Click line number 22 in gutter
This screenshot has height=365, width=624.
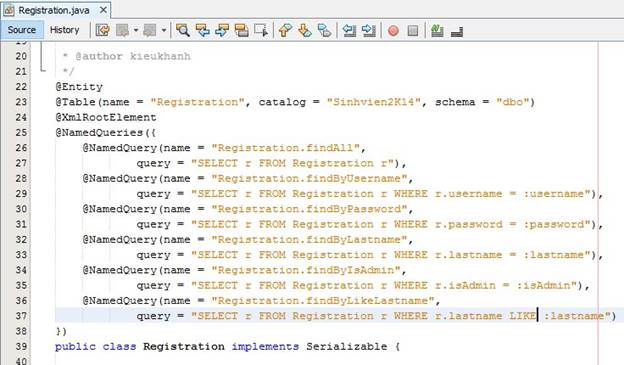21,86
